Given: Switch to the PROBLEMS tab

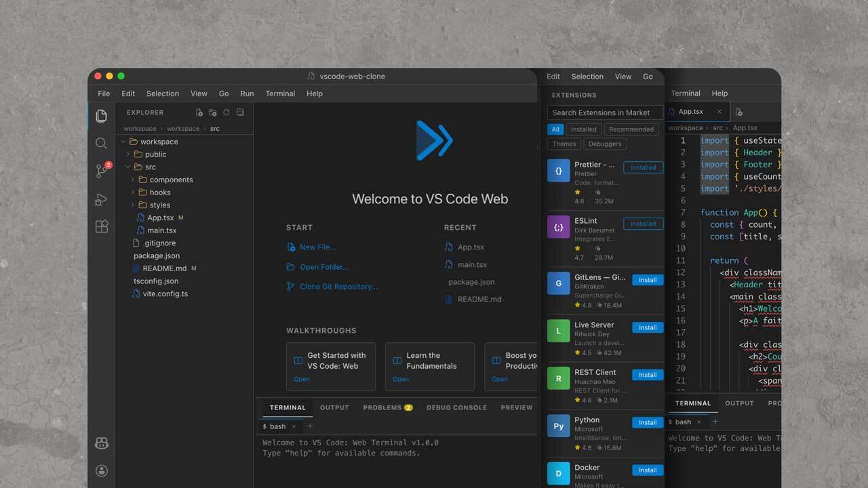Looking at the screenshot, I should (388, 407).
